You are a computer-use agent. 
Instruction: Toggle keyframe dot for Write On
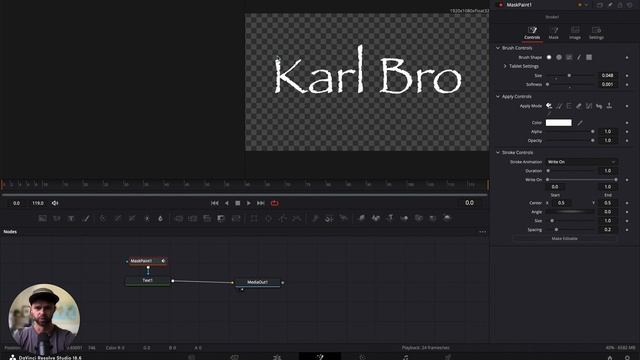[627, 180]
